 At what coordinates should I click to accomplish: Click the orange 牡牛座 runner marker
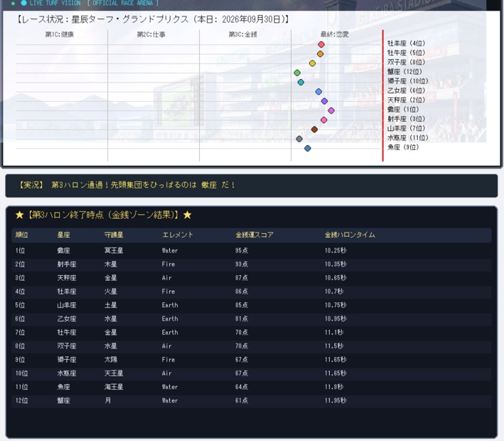click(320, 54)
